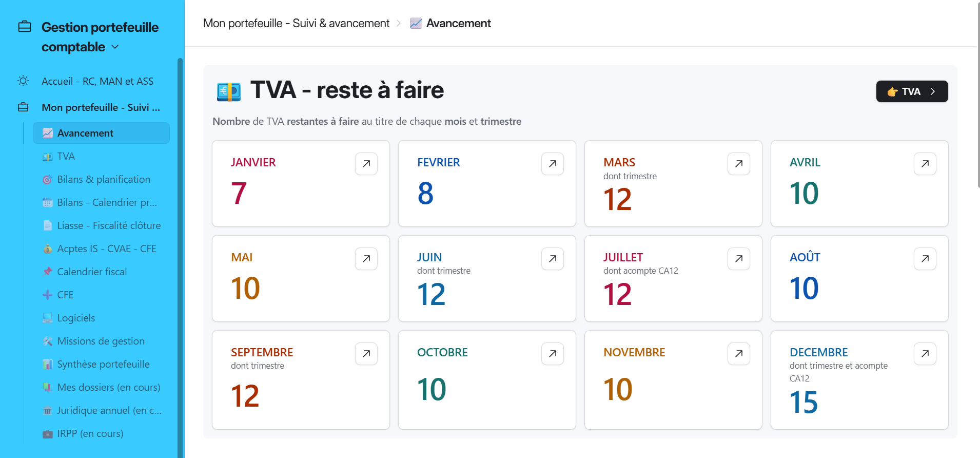Click the black TVA button

[x=911, y=91]
